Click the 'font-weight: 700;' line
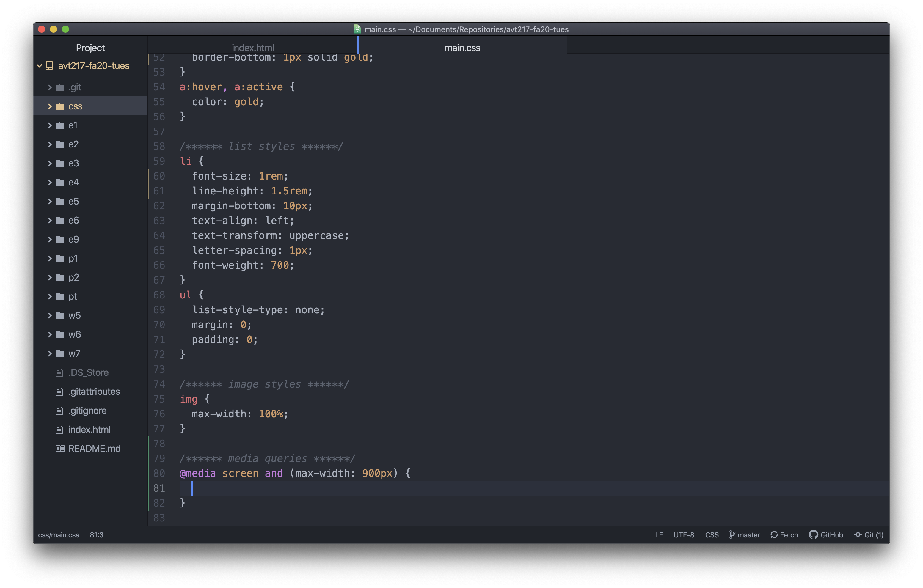 [x=243, y=265]
